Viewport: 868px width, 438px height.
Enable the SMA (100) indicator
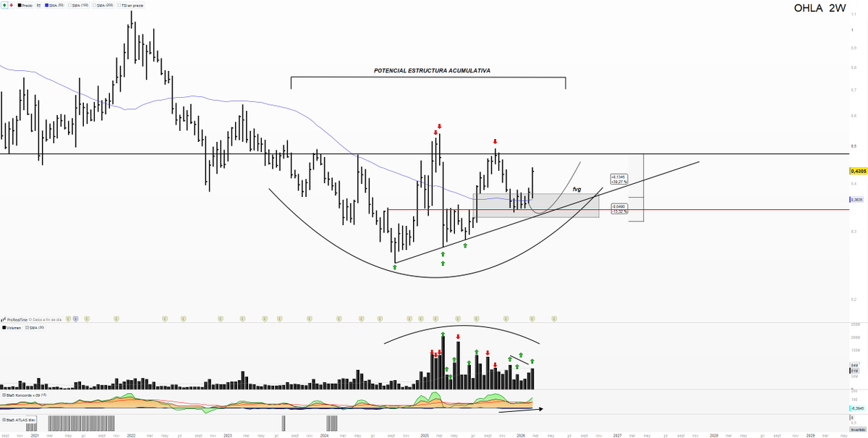[x=78, y=5]
